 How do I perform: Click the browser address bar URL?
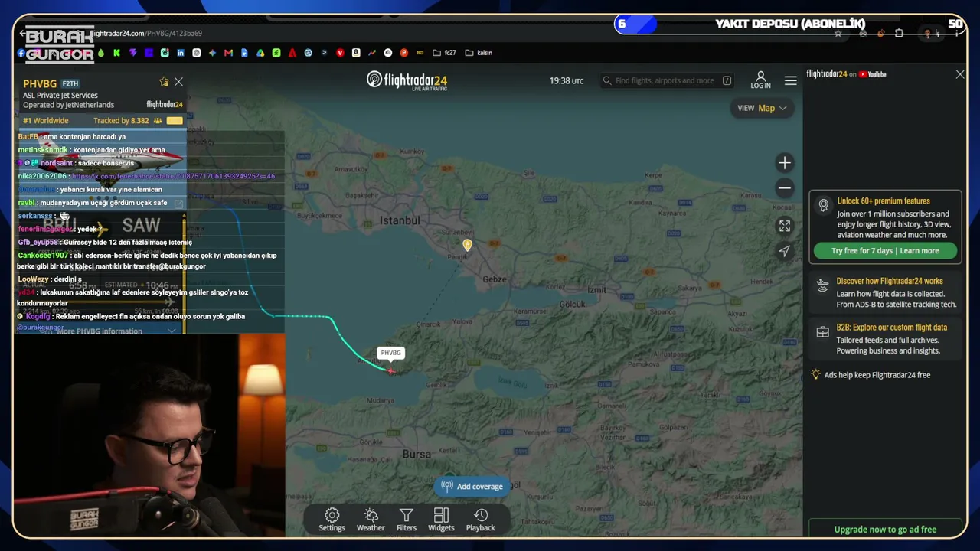pyautogui.click(x=145, y=34)
